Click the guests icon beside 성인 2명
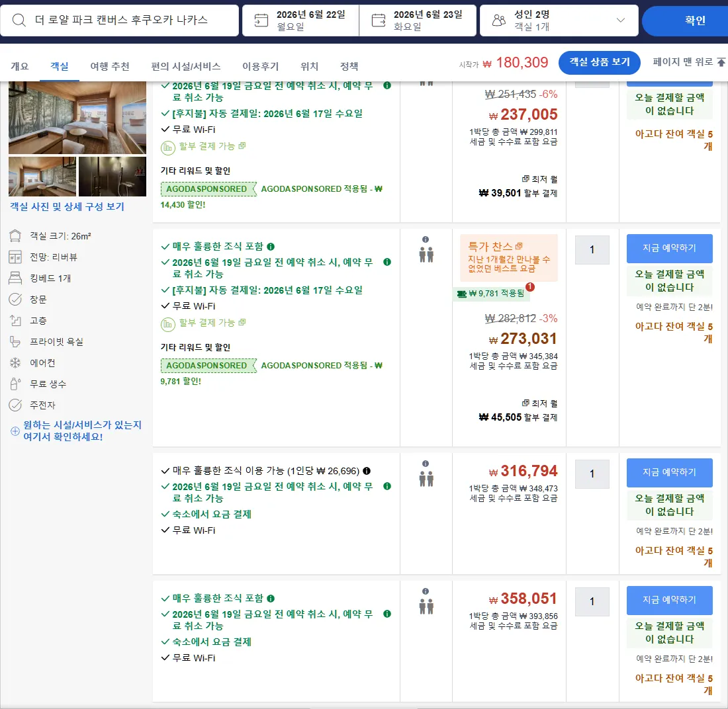This screenshot has height=709, width=728. coord(499,21)
